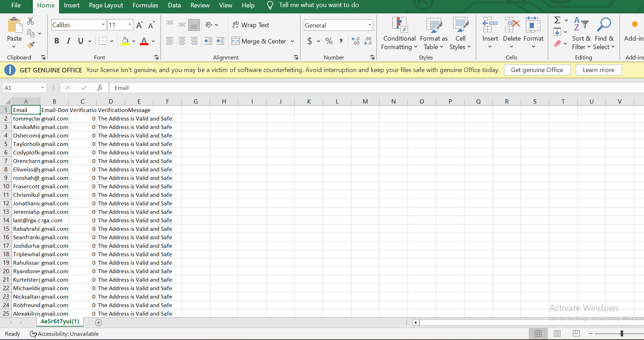Image resolution: width=644 pixels, height=340 pixels.
Task: Toggle Wrap Text on the cell
Action: click(251, 25)
